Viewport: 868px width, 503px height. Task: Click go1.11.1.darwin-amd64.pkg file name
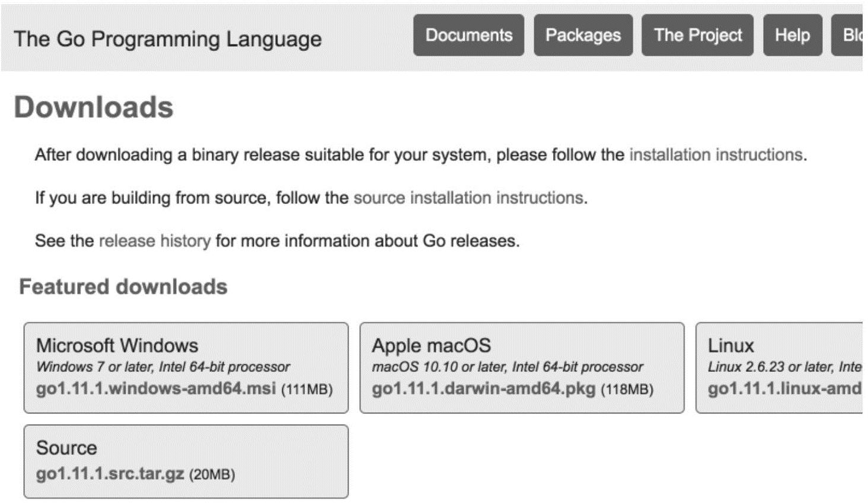click(x=483, y=389)
